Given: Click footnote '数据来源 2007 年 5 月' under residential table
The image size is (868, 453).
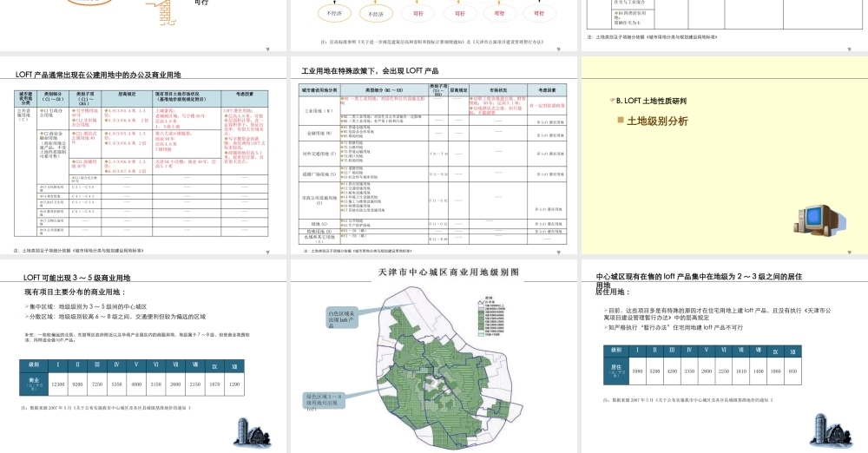Looking at the screenshot, I should coord(688,400).
